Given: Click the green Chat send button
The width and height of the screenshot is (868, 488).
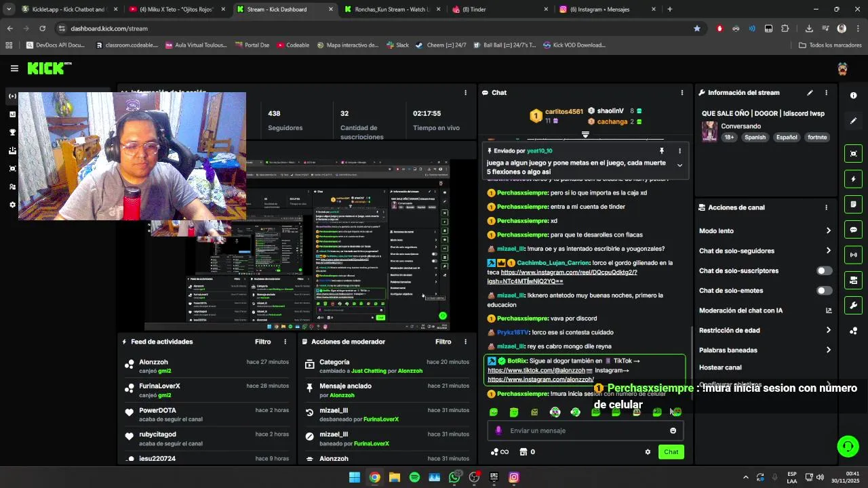Looking at the screenshot, I should tap(671, 452).
